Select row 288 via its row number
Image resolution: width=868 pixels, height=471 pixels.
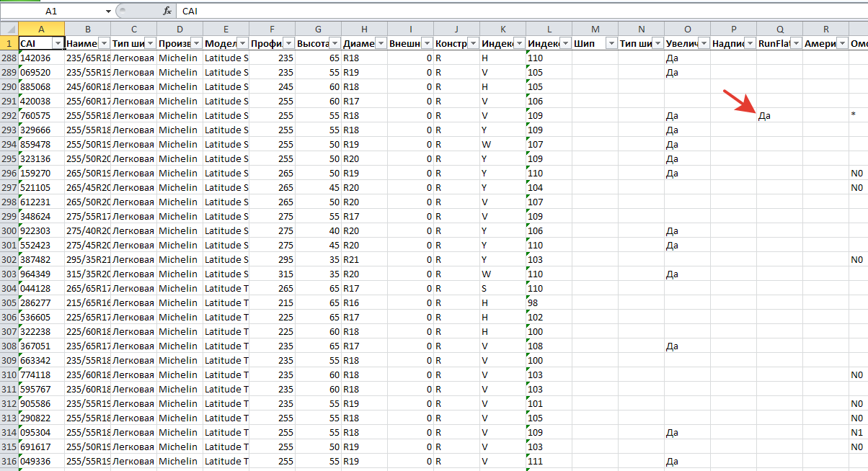click(9, 58)
